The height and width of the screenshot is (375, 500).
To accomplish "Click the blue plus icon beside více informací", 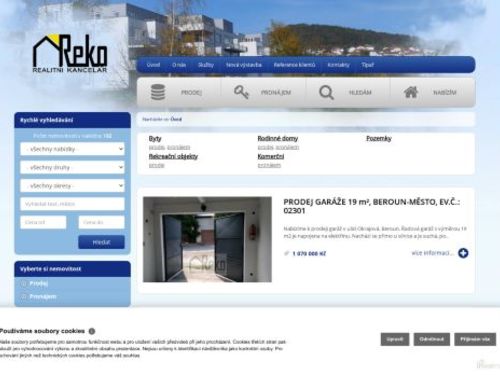I will [463, 253].
